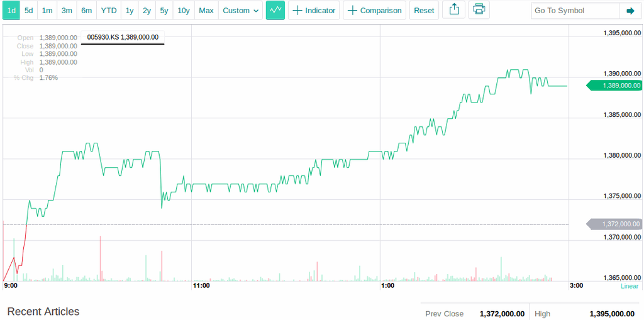The width and height of the screenshot is (644, 320).
Task: Reset the chart view
Action: coord(424,10)
